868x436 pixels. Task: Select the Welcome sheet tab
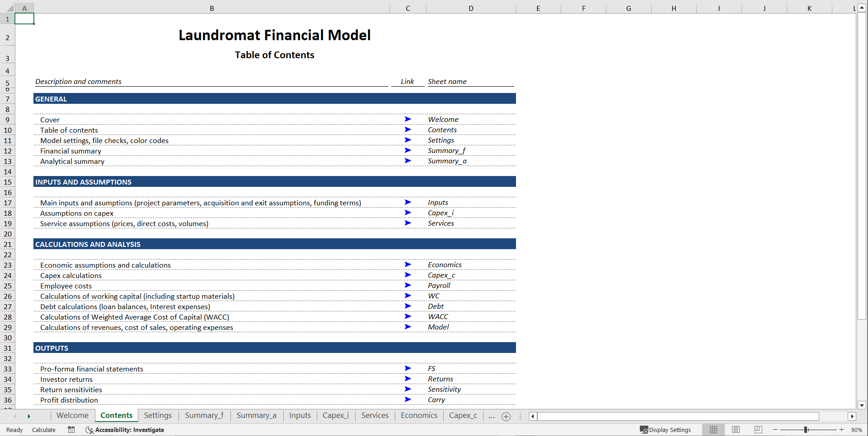[72, 415]
